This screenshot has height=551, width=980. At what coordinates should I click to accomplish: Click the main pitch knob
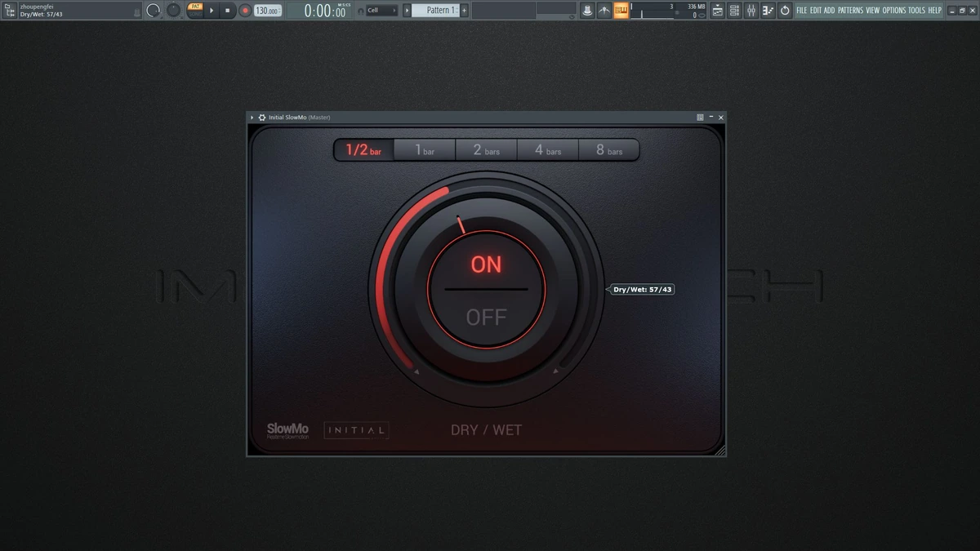(173, 11)
